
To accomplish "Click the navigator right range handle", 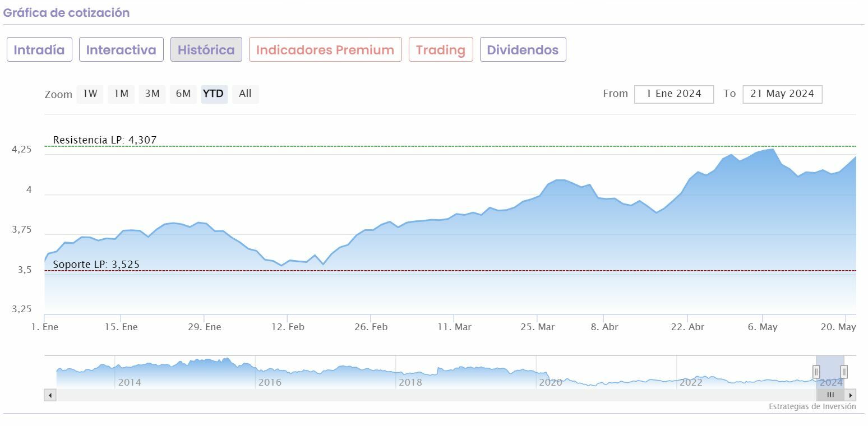I will pyautogui.click(x=844, y=371).
